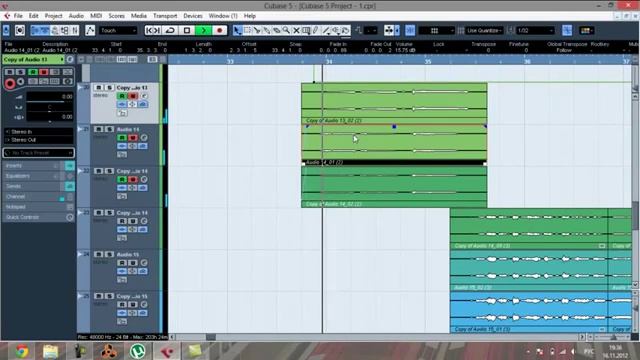Open Chrome from the taskbar
The height and width of the screenshot is (360, 640).
click(x=22, y=351)
